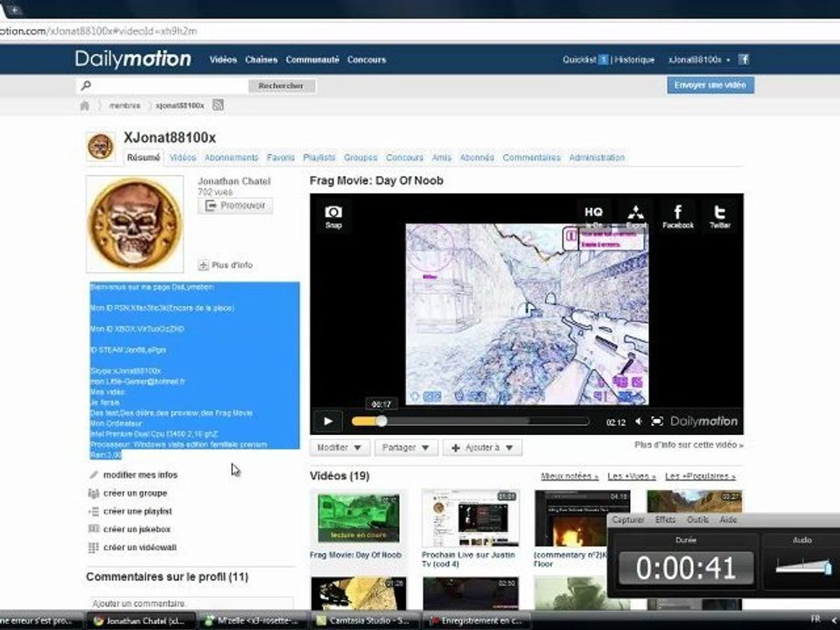Click the large skull profile picture

click(135, 224)
